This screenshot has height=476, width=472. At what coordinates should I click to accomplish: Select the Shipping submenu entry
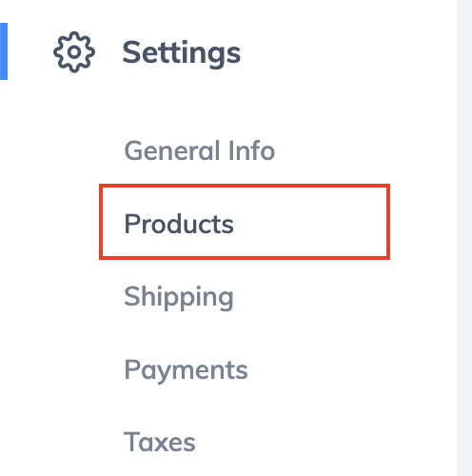coord(179,298)
